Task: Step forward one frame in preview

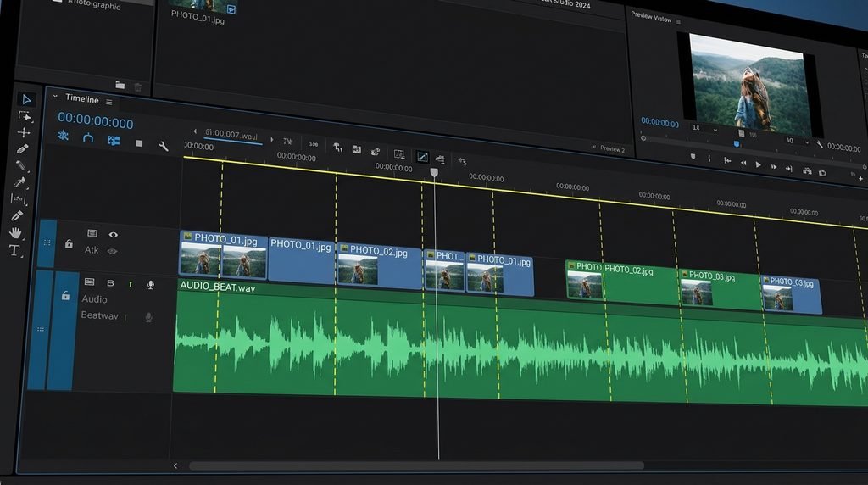Action: tap(774, 167)
